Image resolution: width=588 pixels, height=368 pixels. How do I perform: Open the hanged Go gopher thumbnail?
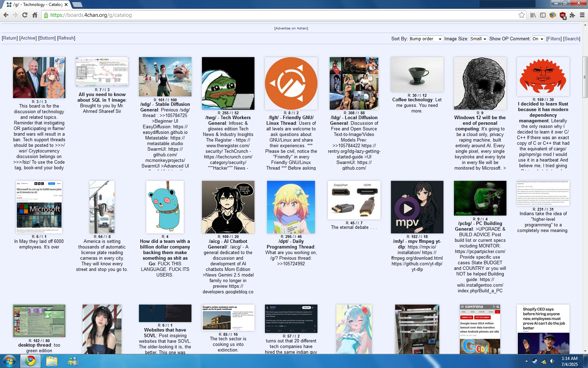pyautogui.click(x=165, y=207)
